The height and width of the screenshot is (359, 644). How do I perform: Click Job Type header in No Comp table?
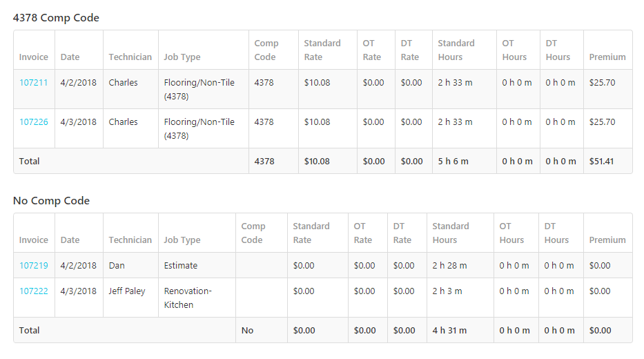[x=182, y=240]
